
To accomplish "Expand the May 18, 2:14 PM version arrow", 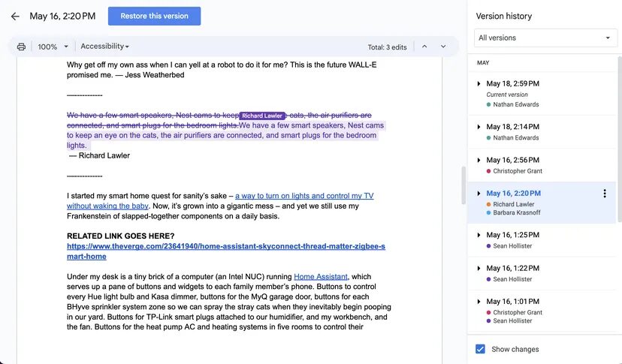I will pyautogui.click(x=479, y=127).
